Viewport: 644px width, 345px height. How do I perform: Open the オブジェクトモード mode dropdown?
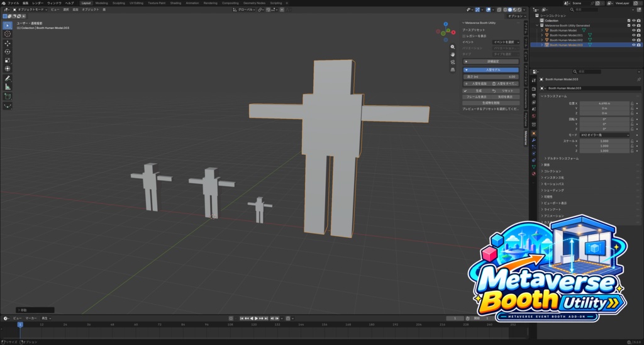[x=30, y=9]
